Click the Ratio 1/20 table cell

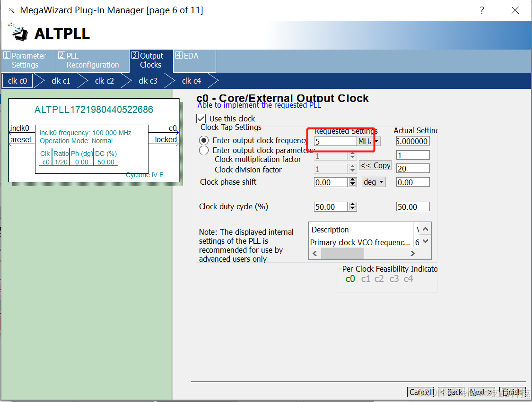(x=61, y=162)
